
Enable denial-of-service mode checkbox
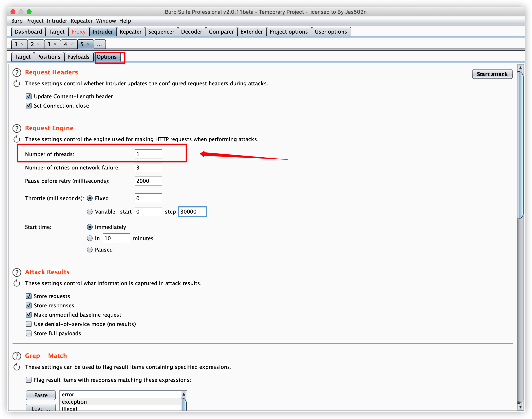(x=29, y=324)
